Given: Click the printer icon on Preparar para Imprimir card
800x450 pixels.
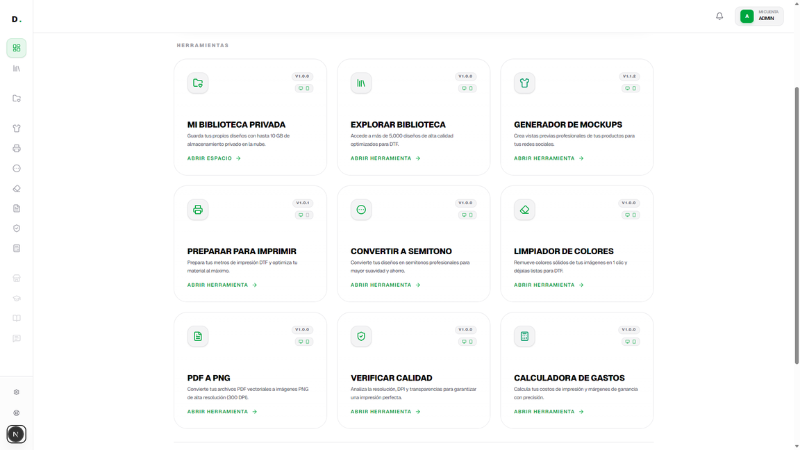Looking at the screenshot, I should click(x=198, y=210).
